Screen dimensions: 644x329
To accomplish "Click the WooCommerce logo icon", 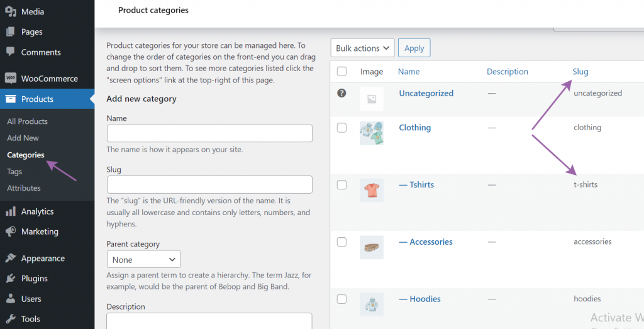I will coord(11,78).
